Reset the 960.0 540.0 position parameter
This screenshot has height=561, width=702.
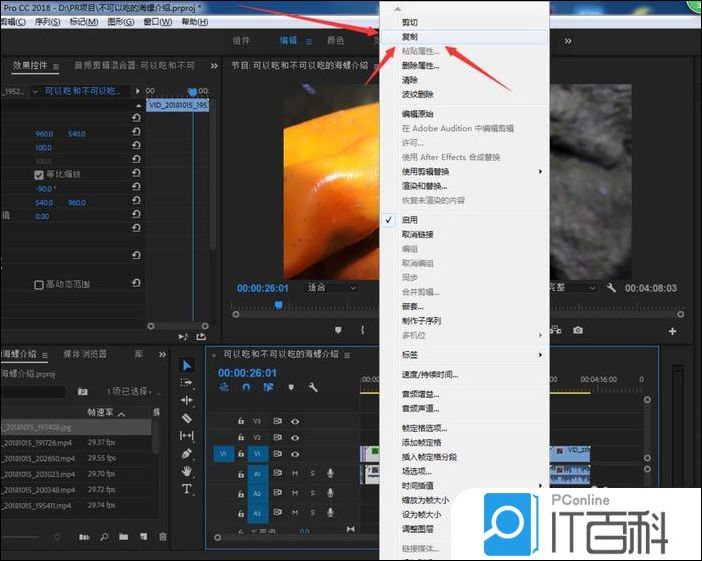(x=137, y=132)
